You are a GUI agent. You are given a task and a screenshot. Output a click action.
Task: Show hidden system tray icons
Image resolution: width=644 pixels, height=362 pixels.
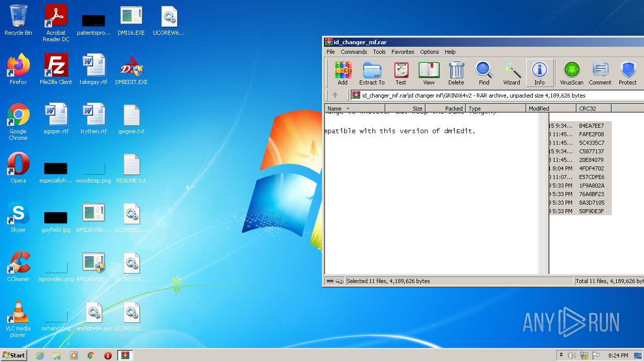561,355
